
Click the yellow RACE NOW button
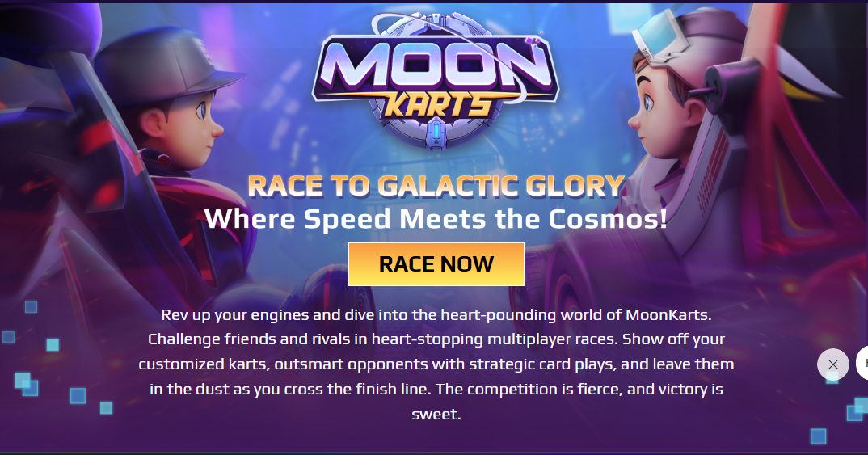coord(436,264)
